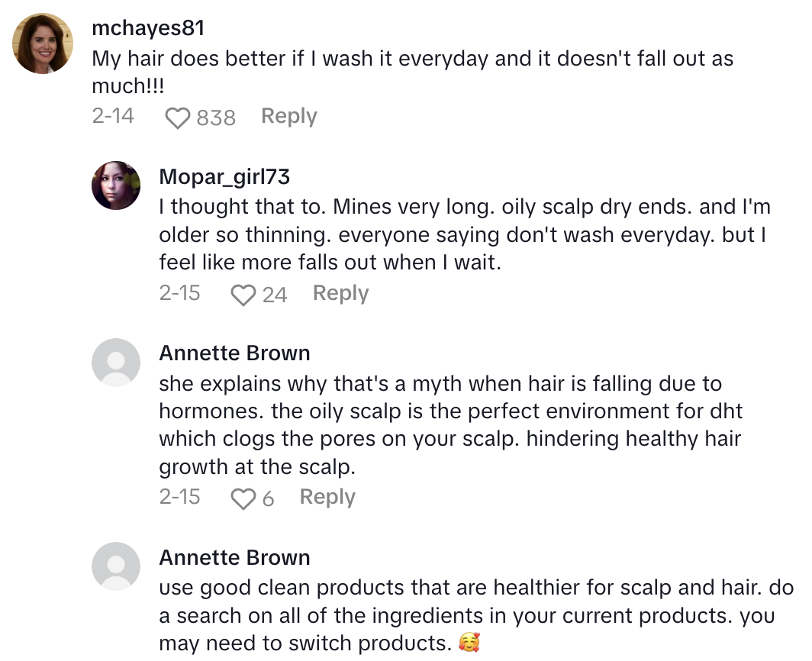The image size is (812, 661).
Task: Click the default avatar beside clean products comment
Action: [x=116, y=567]
